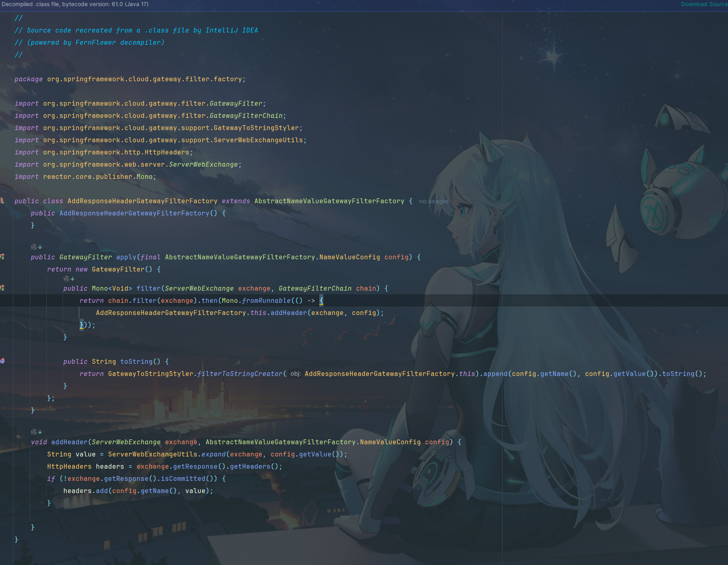Click isCommitted in the if condition
The image size is (728, 565).
point(183,479)
